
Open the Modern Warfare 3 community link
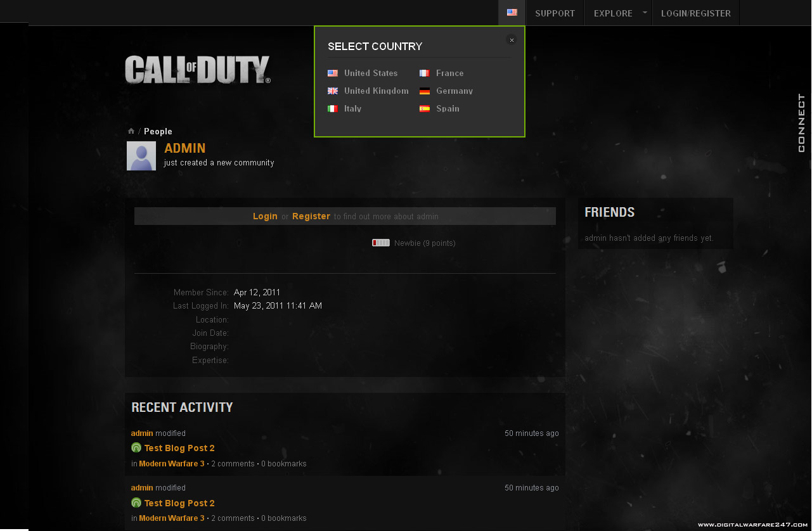tap(171, 463)
